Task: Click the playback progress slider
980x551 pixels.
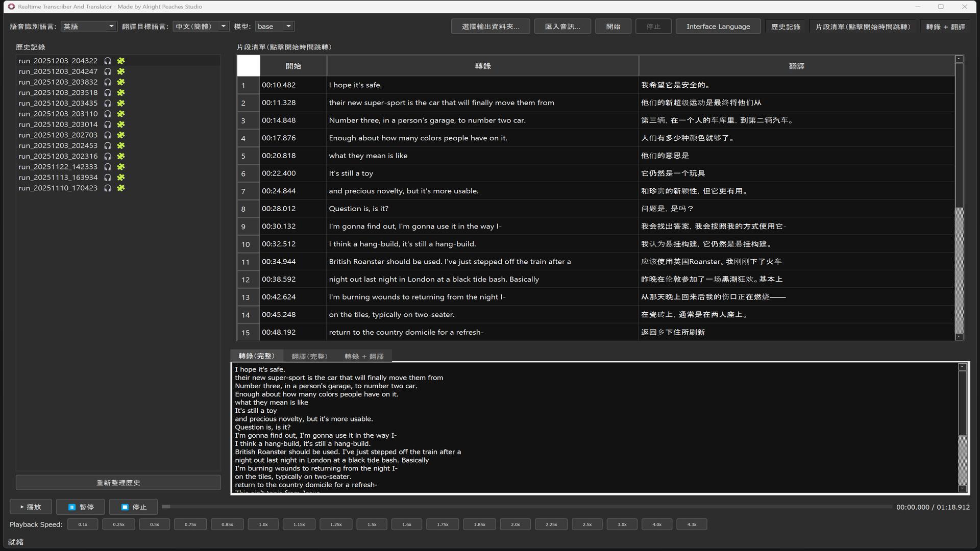Action: pyautogui.click(x=526, y=507)
